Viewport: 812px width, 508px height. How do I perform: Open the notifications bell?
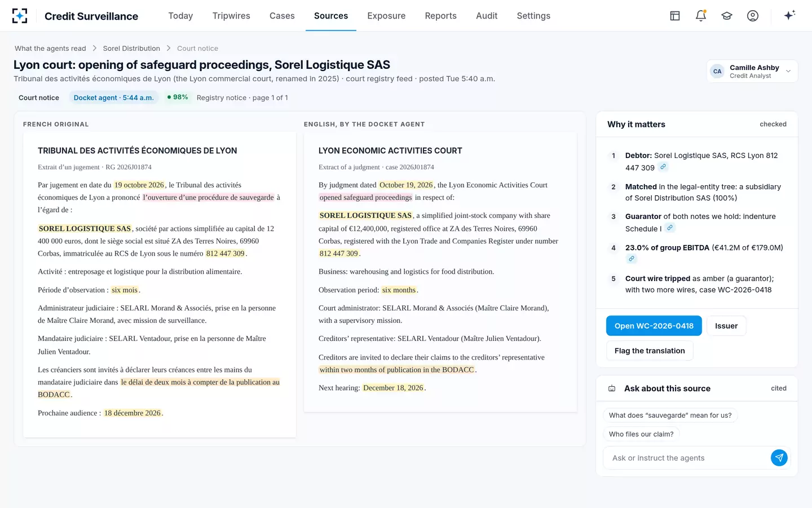click(x=701, y=16)
